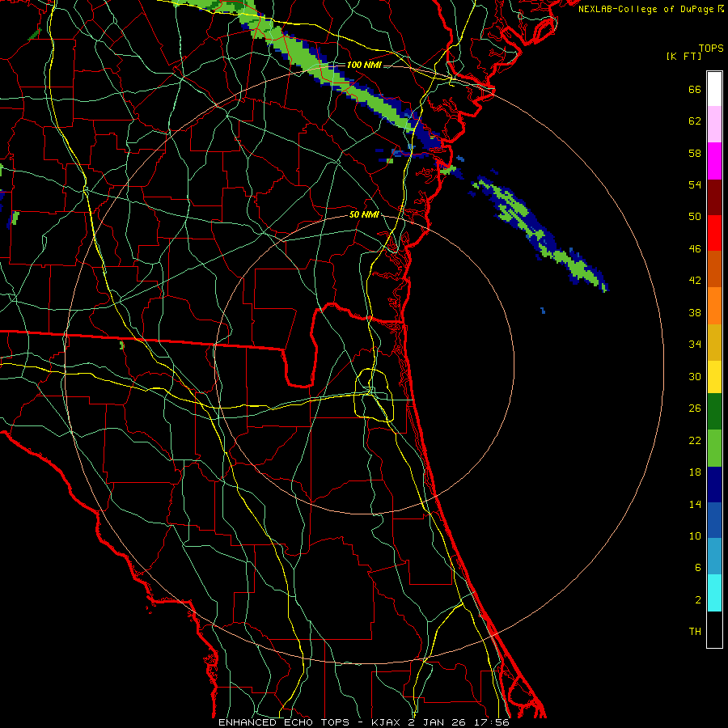Screen dimensions: 728x728
Task: Select the dark red legend swatch
Action: point(714,197)
